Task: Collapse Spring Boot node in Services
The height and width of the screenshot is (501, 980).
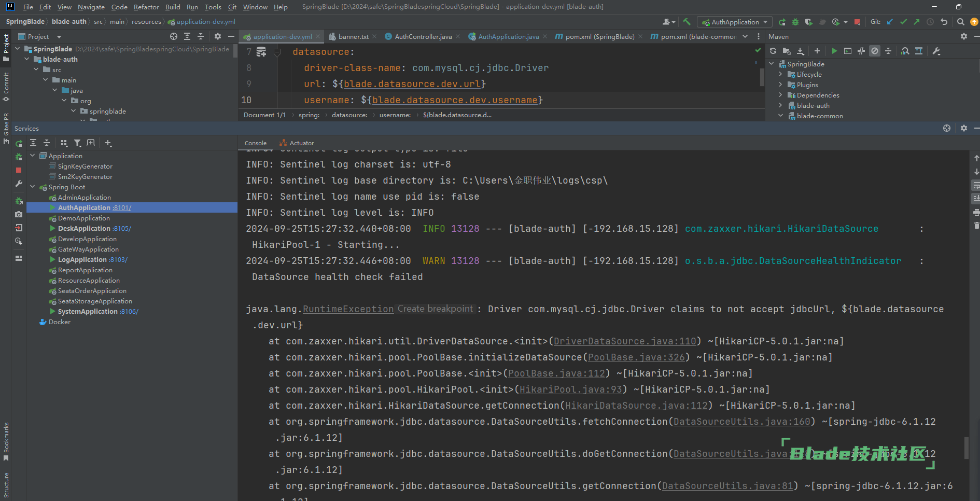Action: pos(33,187)
